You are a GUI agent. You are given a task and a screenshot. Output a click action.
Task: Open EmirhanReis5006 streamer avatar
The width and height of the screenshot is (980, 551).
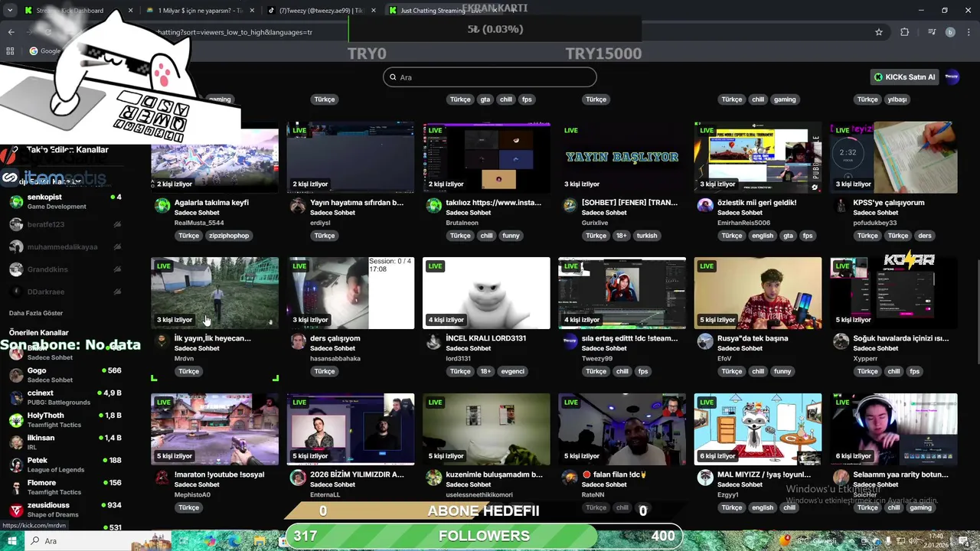click(705, 205)
